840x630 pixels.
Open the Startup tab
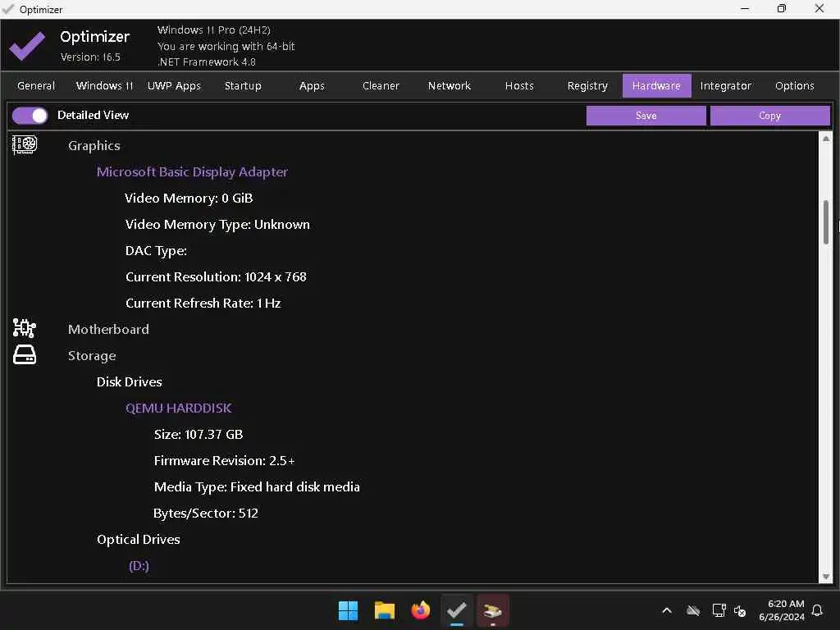pyautogui.click(x=243, y=85)
